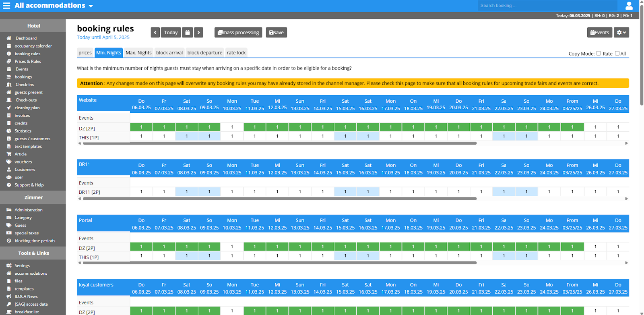
Task: Click Website DZ [2P] cell for 06.03.25
Action: tap(141, 127)
